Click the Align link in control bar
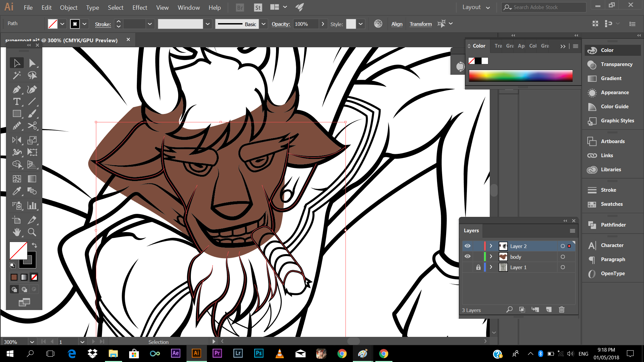Image resolution: width=644 pixels, height=362 pixels. coord(397,24)
